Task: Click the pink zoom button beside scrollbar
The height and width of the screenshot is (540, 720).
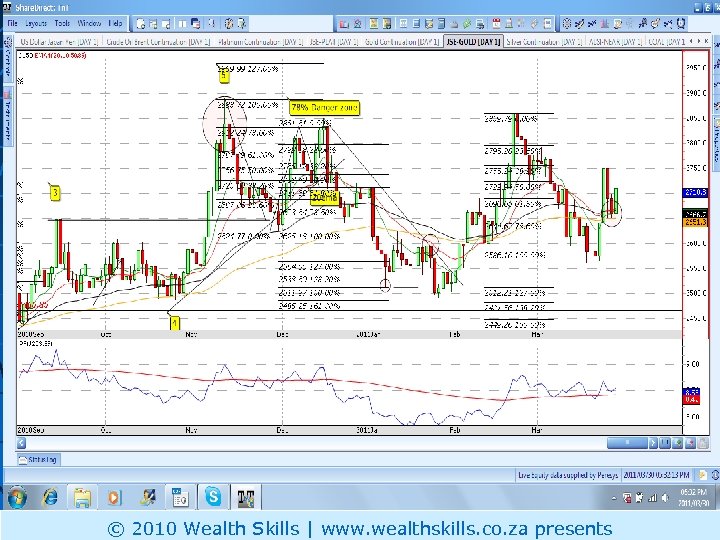Action: coord(690,443)
